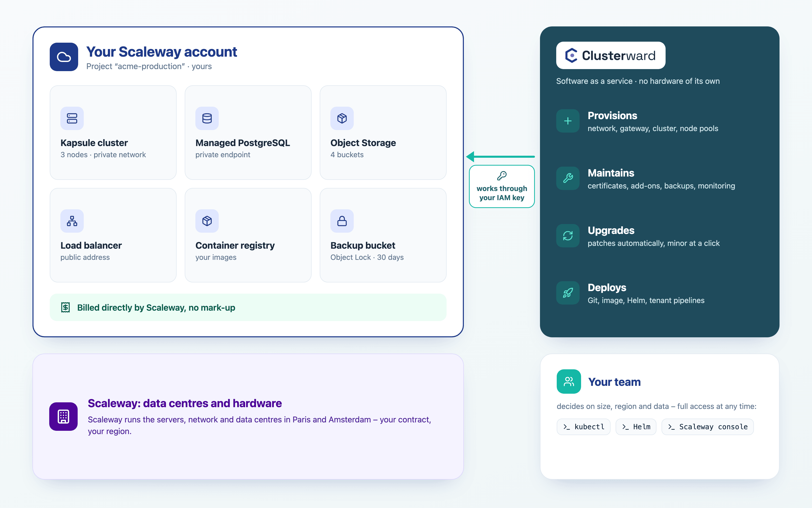
Task: Click the key icon above works through text
Action: point(502,176)
